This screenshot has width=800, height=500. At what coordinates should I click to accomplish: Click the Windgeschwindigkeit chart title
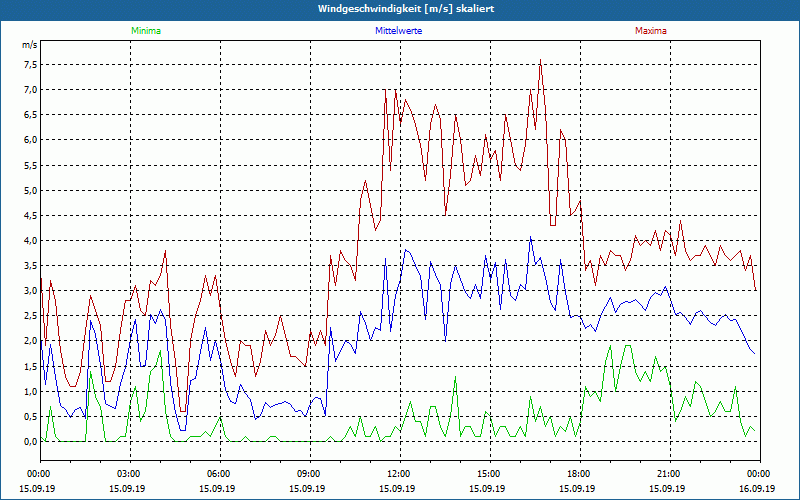point(406,9)
